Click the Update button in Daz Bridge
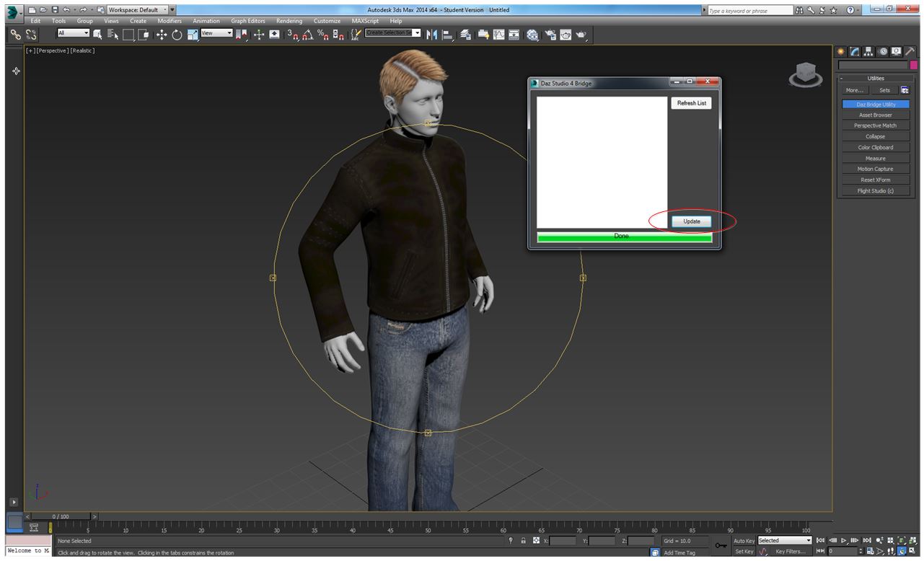This screenshot has height=561, width=924. pyautogui.click(x=692, y=221)
